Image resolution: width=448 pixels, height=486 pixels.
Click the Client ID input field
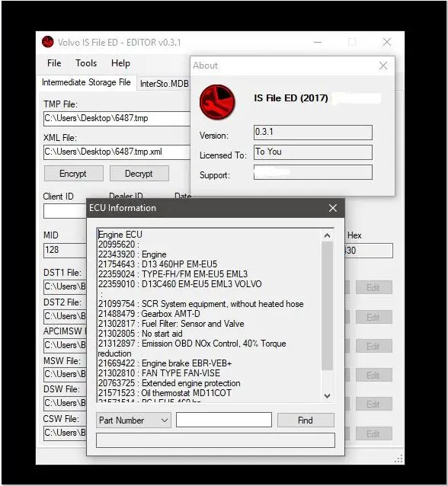65,211
